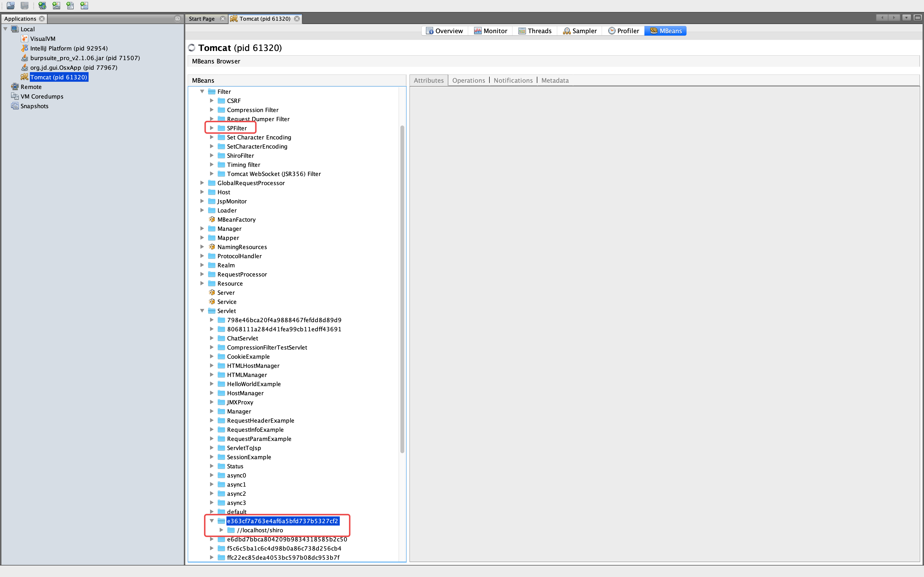Screen dimensions: 924x577
Task: Close the Start Page tab
Action: (x=223, y=19)
